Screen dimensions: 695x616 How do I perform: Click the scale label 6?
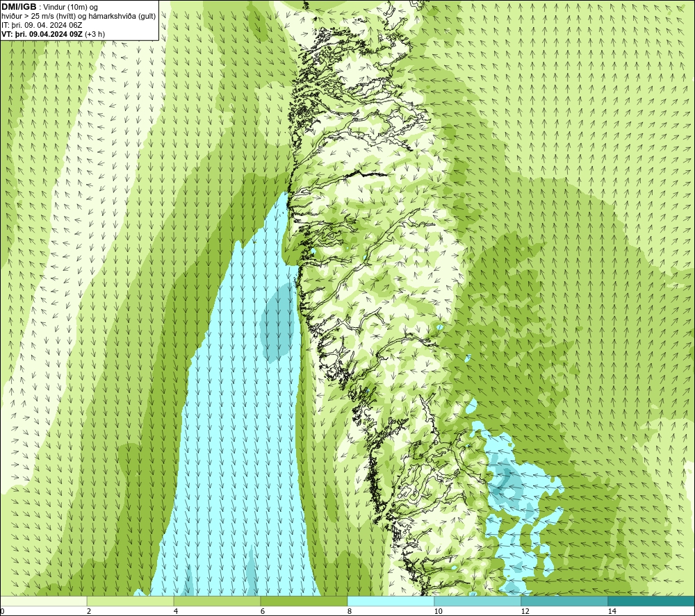[x=263, y=611]
